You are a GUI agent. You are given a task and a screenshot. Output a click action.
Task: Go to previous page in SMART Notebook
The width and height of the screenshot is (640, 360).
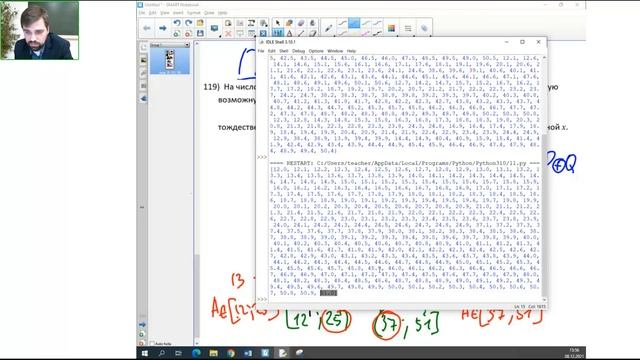pos(147,28)
